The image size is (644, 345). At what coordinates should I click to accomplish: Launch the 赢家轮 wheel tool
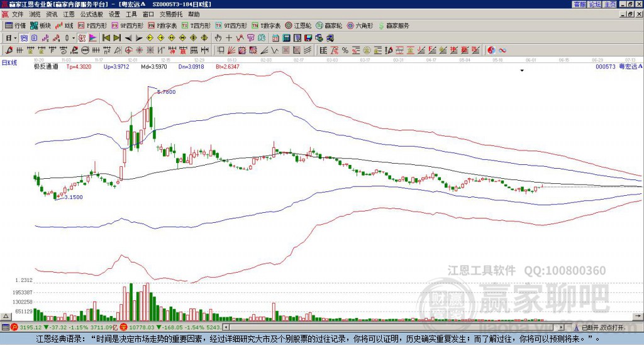pos(329,25)
